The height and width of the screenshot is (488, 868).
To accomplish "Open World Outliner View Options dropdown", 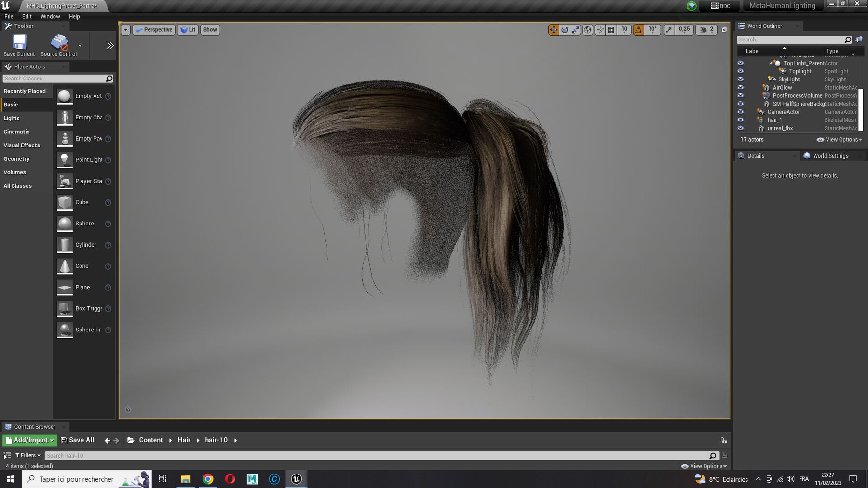I will 840,140.
